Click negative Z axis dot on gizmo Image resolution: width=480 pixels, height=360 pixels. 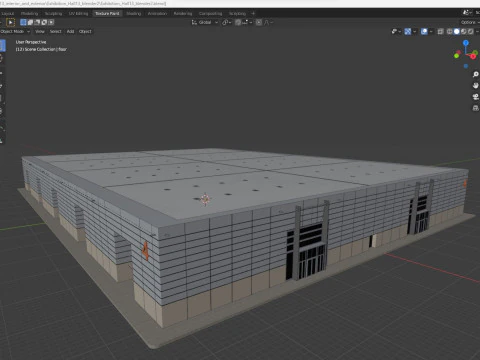(466, 66)
